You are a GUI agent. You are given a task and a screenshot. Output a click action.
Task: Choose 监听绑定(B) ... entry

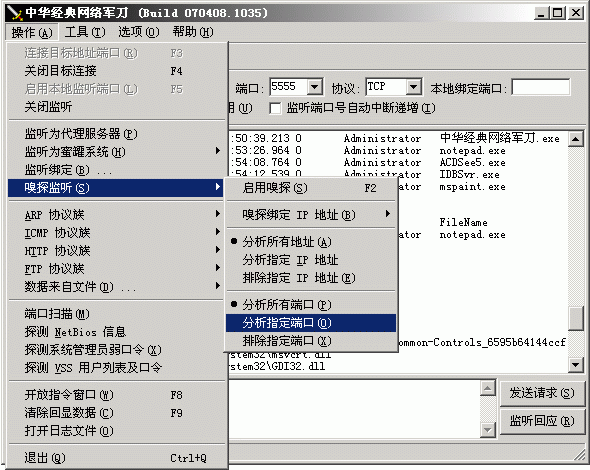click(x=116, y=170)
